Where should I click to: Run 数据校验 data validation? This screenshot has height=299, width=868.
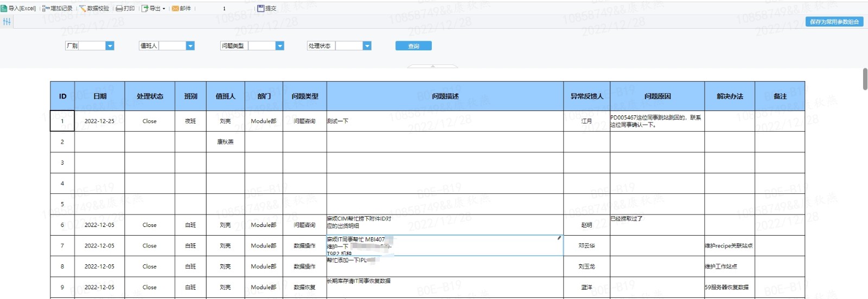[x=94, y=8]
